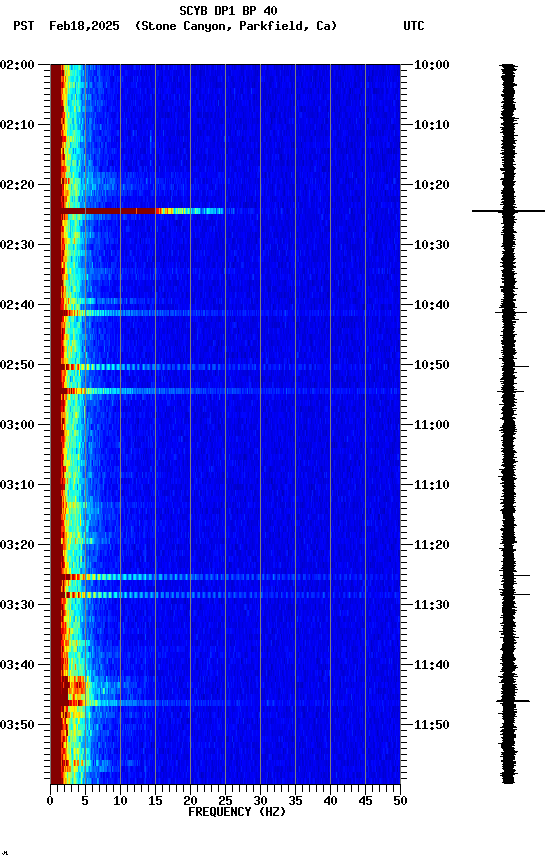Click the spectrogram event band at 02:50

(x=230, y=367)
